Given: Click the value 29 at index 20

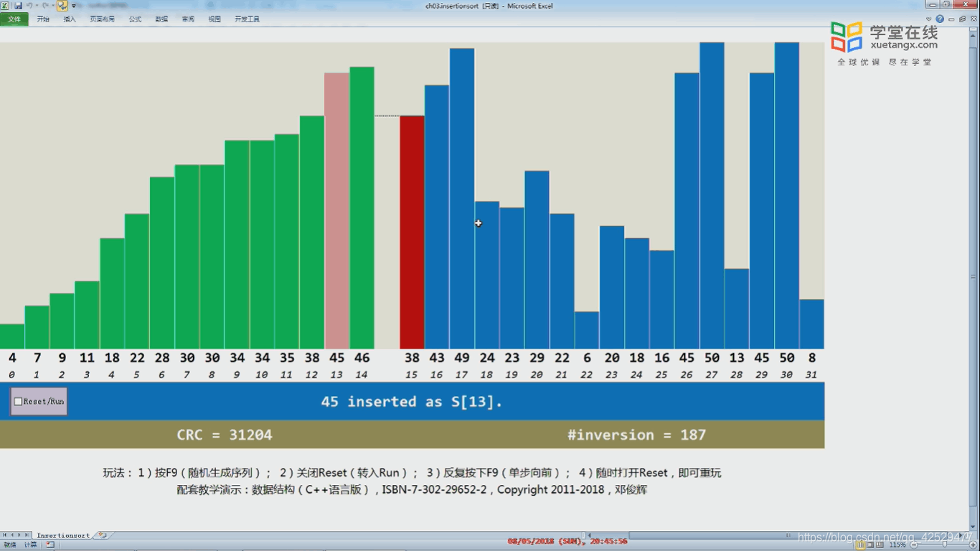Looking at the screenshot, I should click(x=537, y=358).
